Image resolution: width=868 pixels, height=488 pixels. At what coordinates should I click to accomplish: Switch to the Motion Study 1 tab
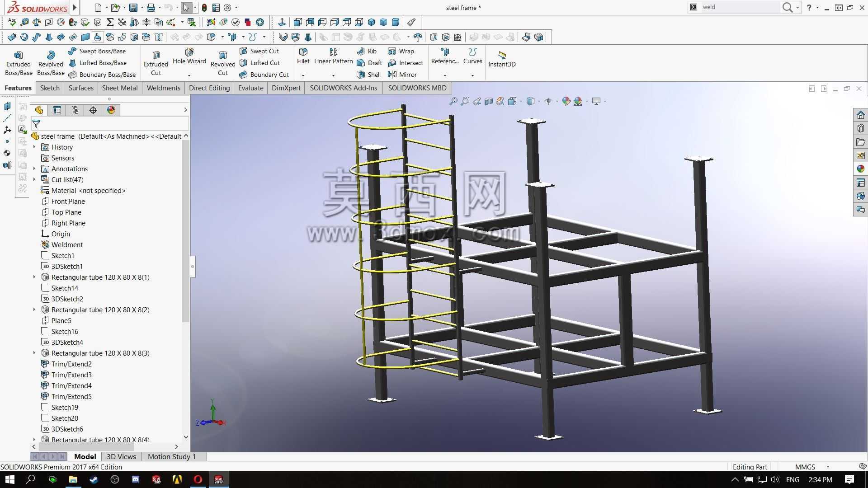pos(172,456)
